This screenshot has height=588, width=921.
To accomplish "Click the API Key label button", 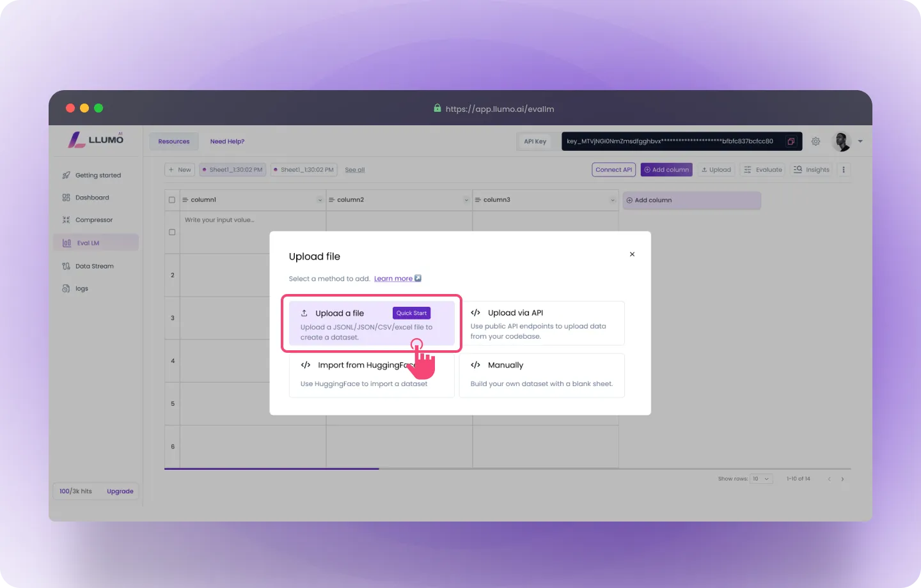I will tap(535, 141).
